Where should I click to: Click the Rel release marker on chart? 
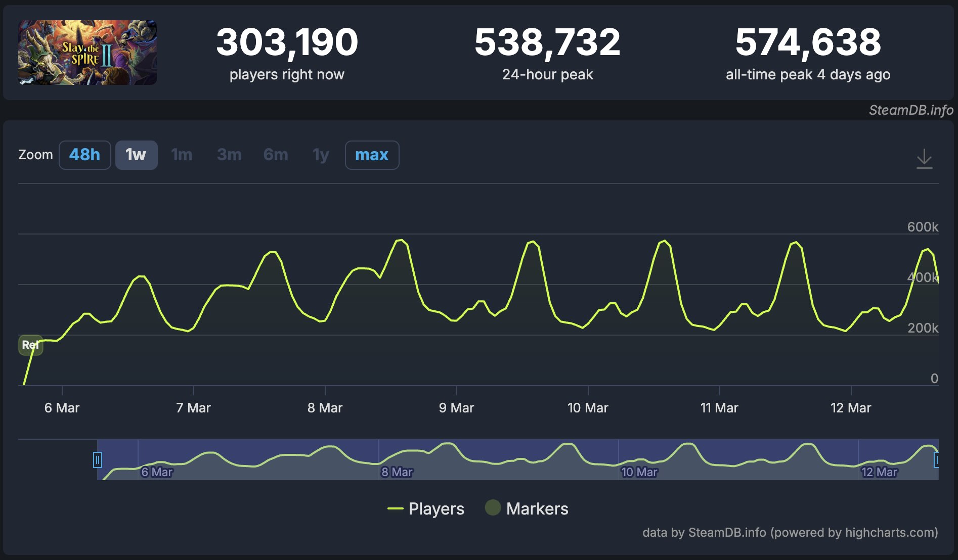30,345
